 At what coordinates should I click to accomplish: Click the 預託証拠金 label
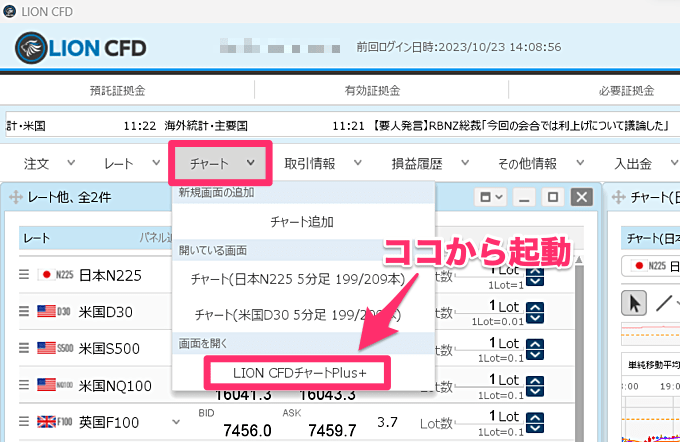pyautogui.click(x=118, y=91)
